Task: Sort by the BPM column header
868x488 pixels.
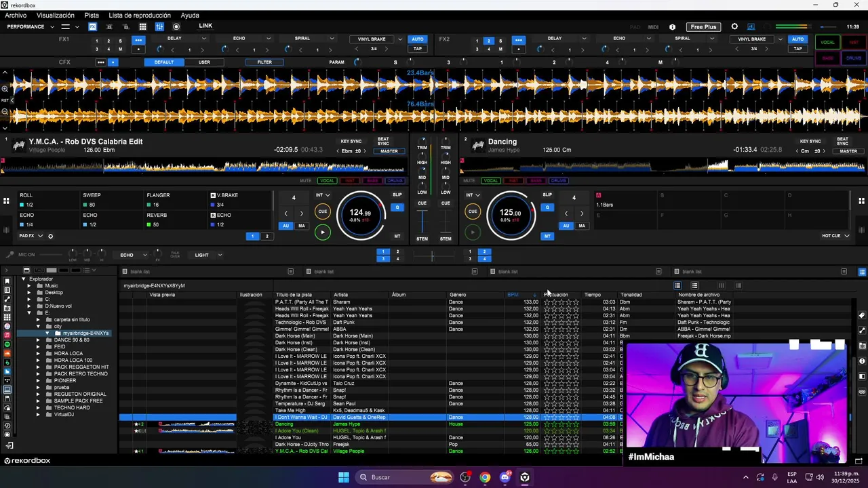Action: [513, 295]
